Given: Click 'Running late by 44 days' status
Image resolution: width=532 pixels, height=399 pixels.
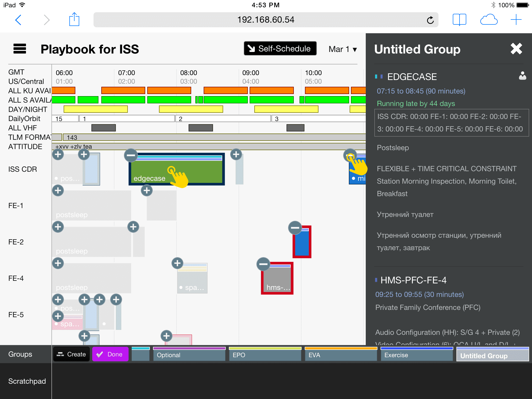Looking at the screenshot, I should [x=416, y=103].
